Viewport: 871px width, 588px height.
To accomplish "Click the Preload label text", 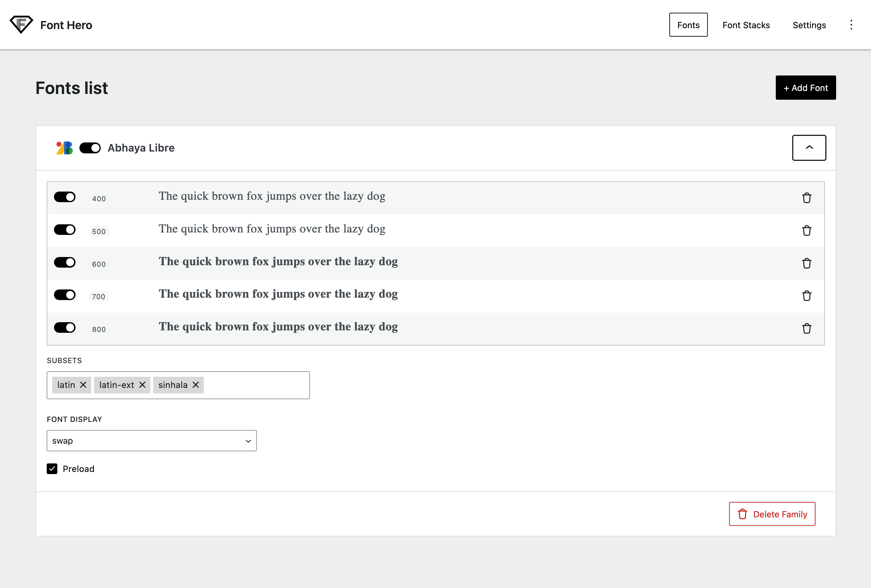I will pyautogui.click(x=79, y=469).
